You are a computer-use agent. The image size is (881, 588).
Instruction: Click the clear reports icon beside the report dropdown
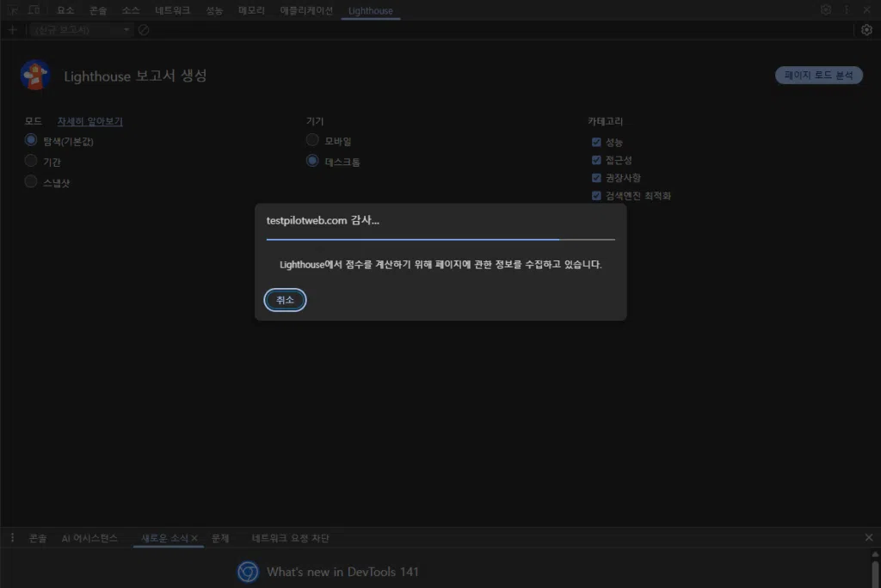(x=143, y=29)
